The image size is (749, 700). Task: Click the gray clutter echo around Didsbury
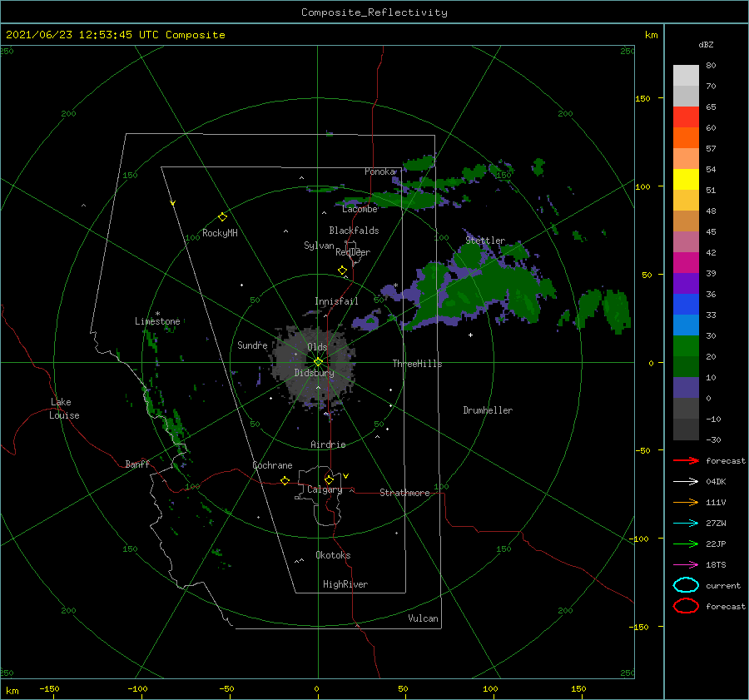(x=314, y=367)
